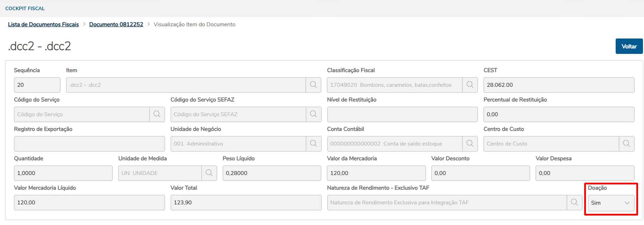Click Código do Serviço search icon
The image size is (644, 225).
tap(157, 114)
